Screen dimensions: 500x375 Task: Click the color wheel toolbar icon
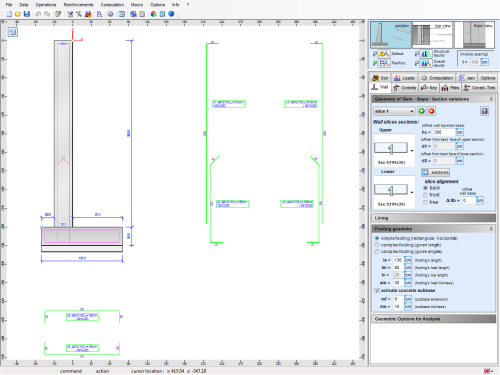153,14
